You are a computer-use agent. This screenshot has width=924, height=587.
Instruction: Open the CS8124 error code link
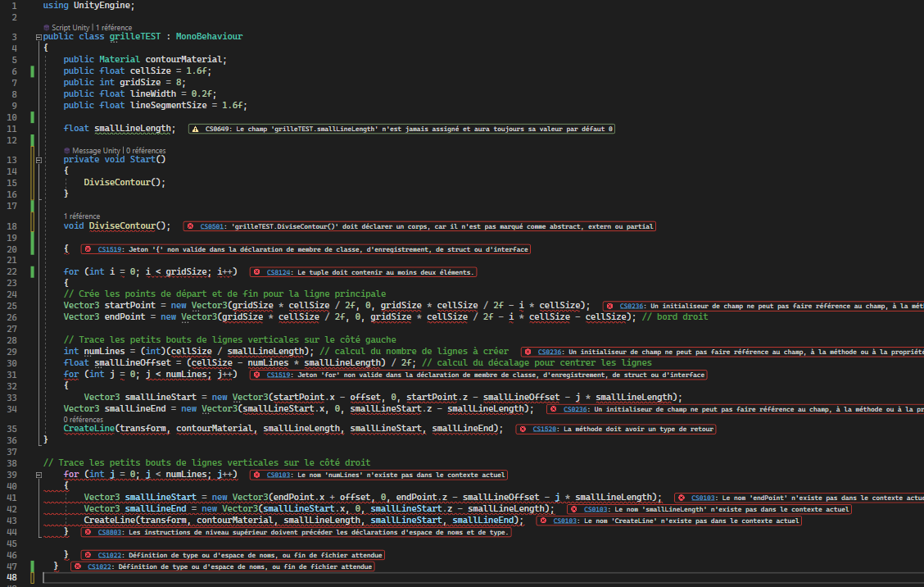[279, 271]
